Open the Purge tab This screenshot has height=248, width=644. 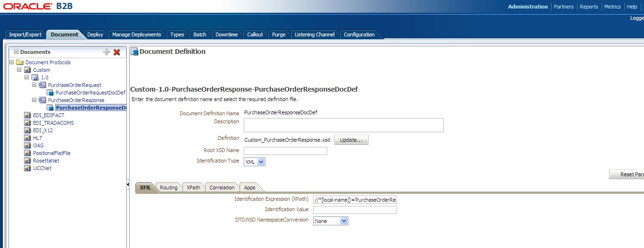279,34
